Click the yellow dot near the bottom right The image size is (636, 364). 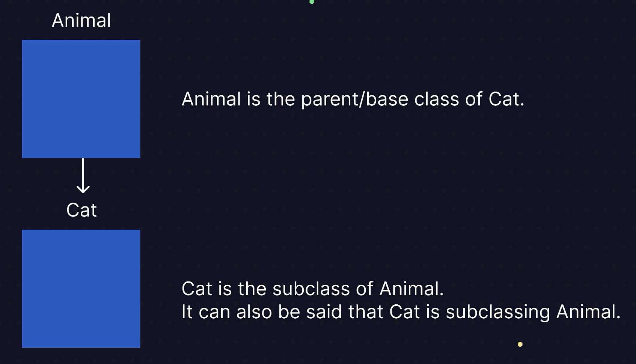coord(520,344)
